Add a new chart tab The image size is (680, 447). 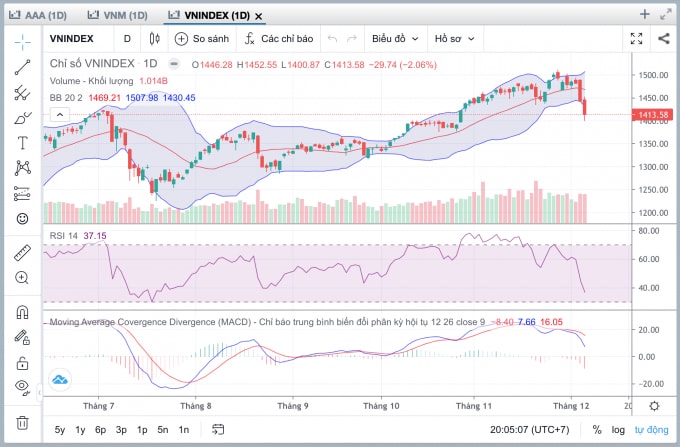tap(644, 14)
